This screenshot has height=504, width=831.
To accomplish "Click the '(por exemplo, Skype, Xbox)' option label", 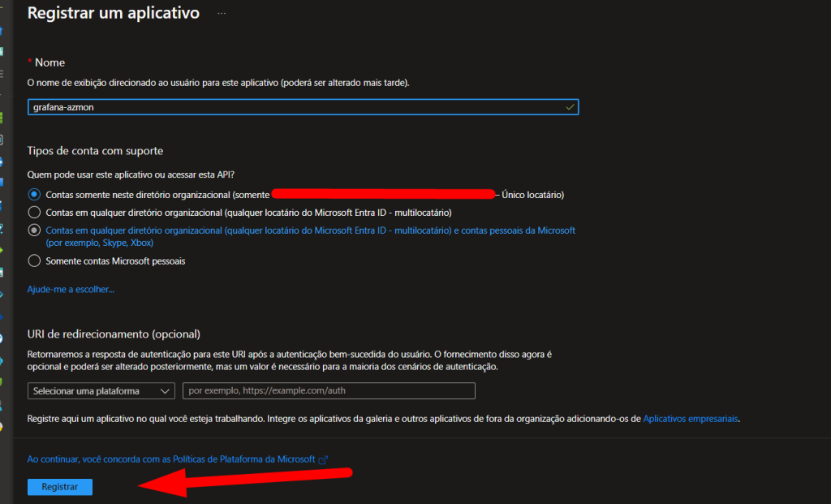I will (x=100, y=243).
